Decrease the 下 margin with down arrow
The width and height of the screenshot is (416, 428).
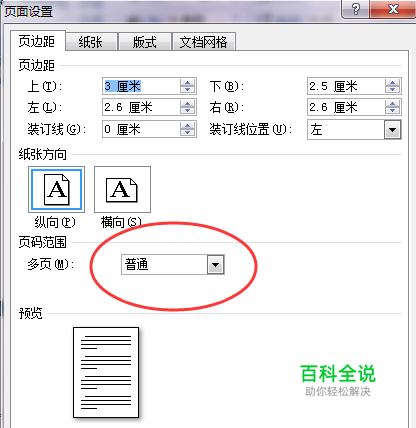click(392, 90)
